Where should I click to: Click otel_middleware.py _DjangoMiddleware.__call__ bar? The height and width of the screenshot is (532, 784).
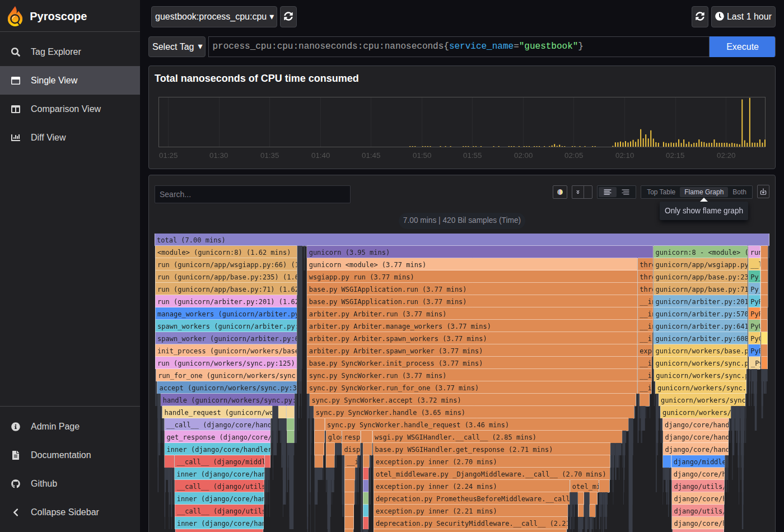[x=491, y=474]
